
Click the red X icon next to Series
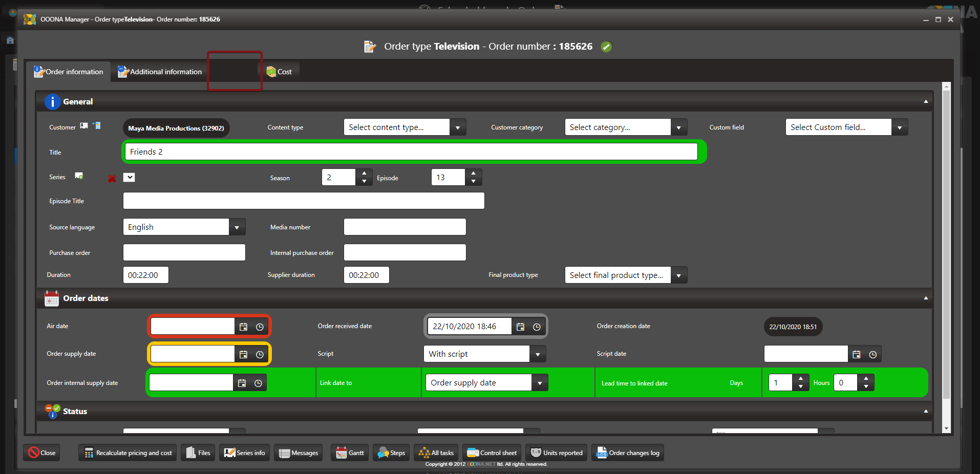pos(112,179)
